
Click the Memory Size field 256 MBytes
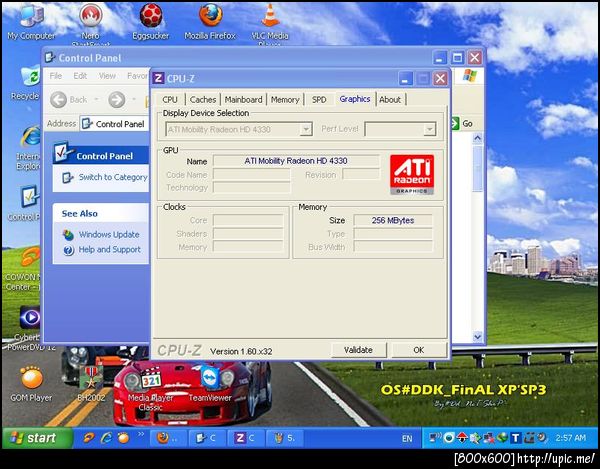pos(393,220)
